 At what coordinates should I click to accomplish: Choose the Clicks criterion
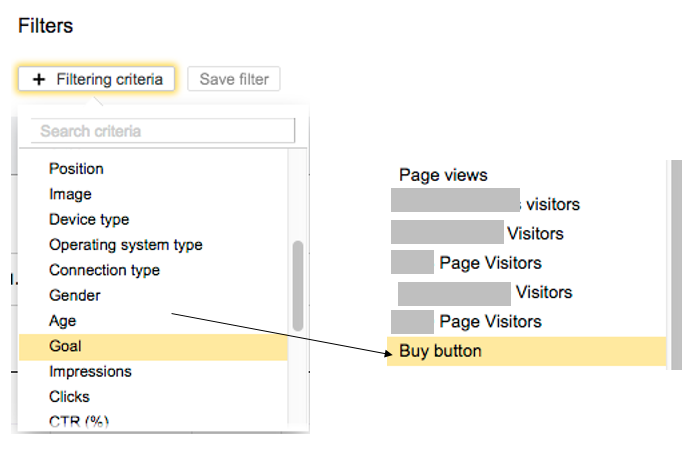click(x=69, y=397)
